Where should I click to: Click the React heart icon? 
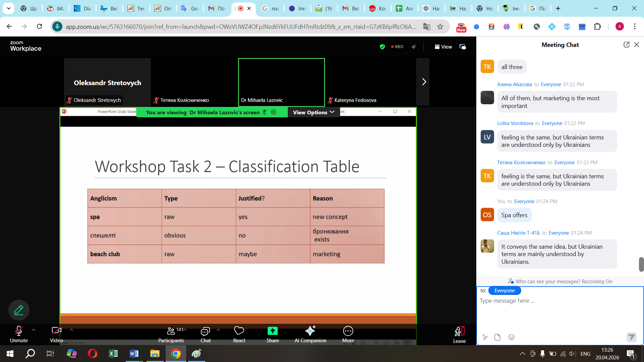click(x=239, y=331)
